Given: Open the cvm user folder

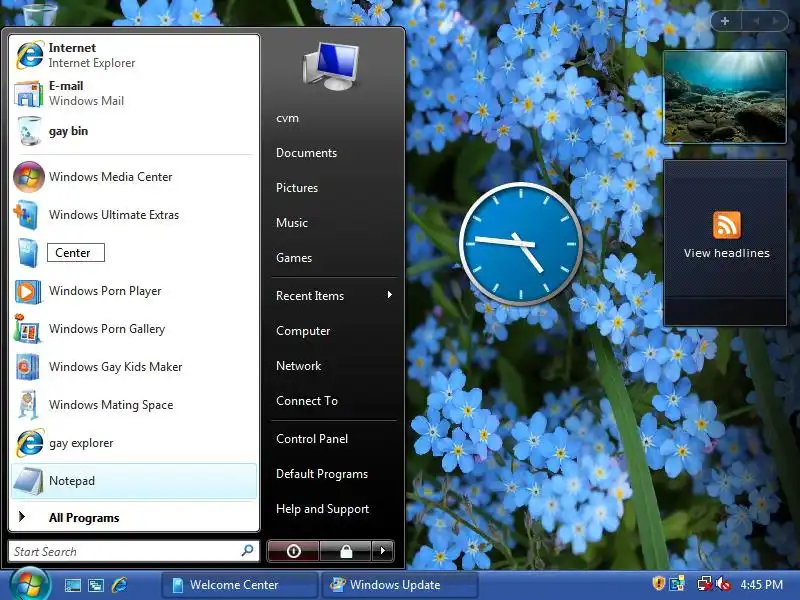Looking at the screenshot, I should [x=287, y=118].
